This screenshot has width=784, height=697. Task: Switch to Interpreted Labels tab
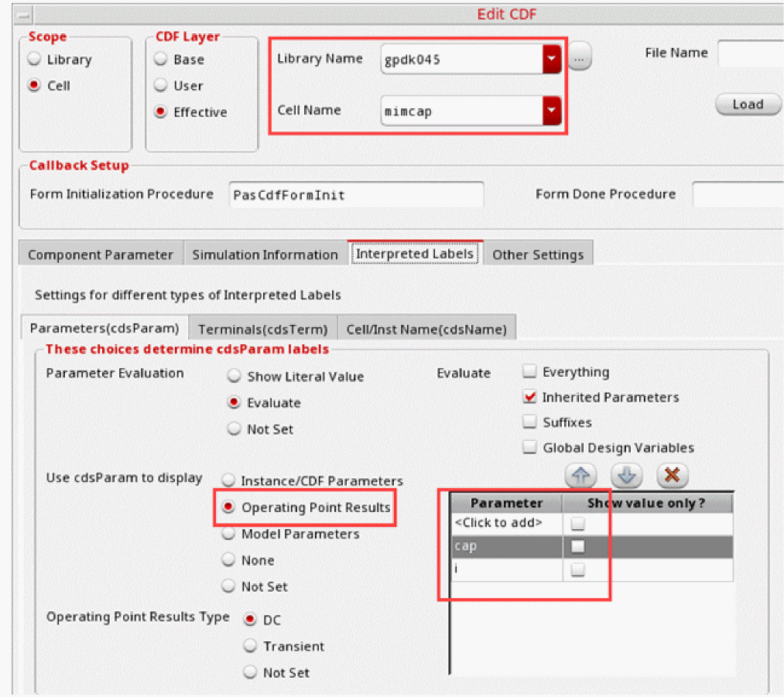tap(415, 254)
